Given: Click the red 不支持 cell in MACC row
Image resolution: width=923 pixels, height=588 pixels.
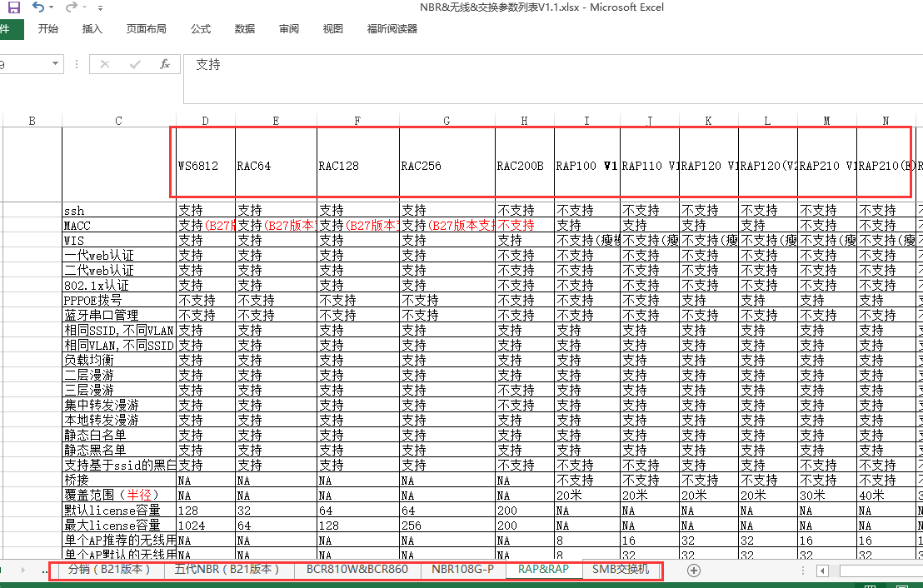Looking at the screenshot, I should tap(525, 225).
